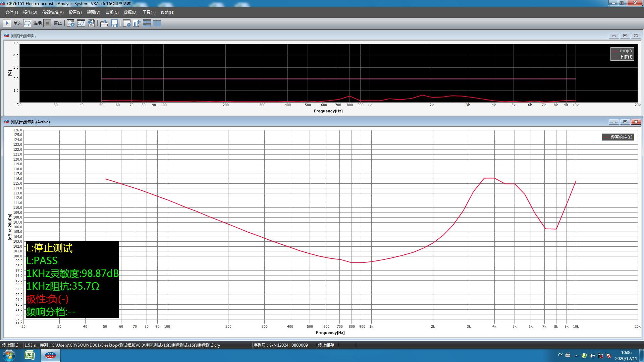Image resolution: width=644 pixels, height=362 pixels.
Task: Click the 频响分档:-- text
Action: 51,312
